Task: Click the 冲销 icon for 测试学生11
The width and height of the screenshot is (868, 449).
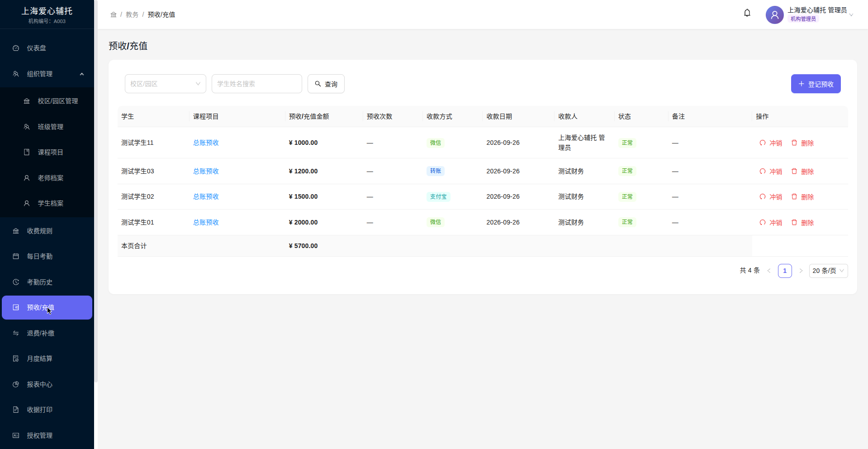Action: [x=763, y=143]
